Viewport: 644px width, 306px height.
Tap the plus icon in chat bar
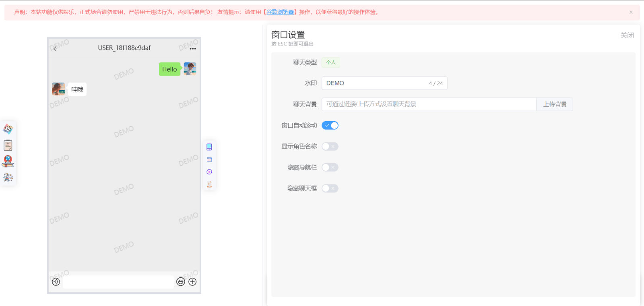pyautogui.click(x=192, y=282)
